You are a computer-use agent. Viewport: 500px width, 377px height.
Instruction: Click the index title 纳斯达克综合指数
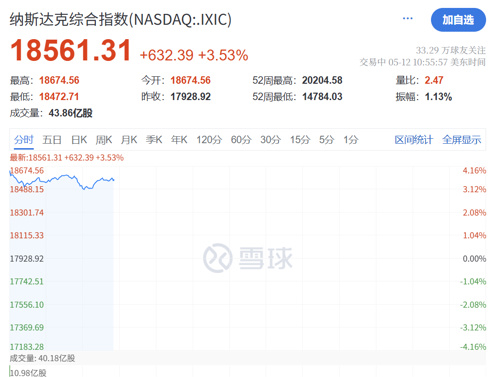[x=69, y=19]
